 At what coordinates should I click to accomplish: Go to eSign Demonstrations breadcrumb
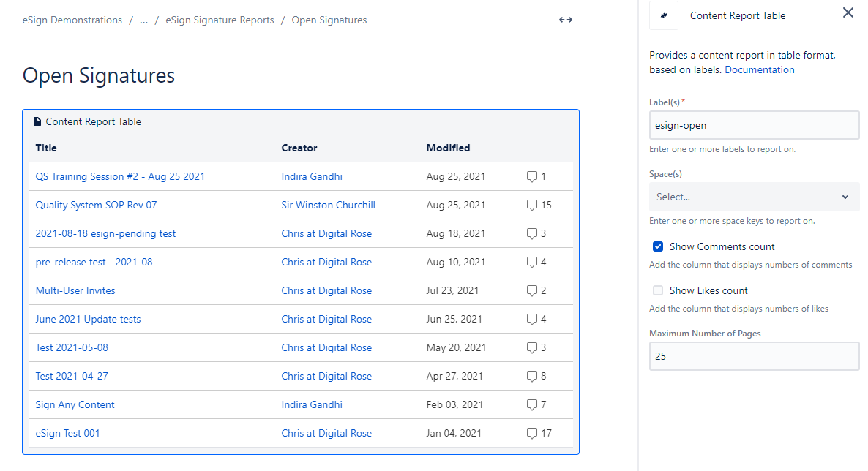(x=72, y=20)
